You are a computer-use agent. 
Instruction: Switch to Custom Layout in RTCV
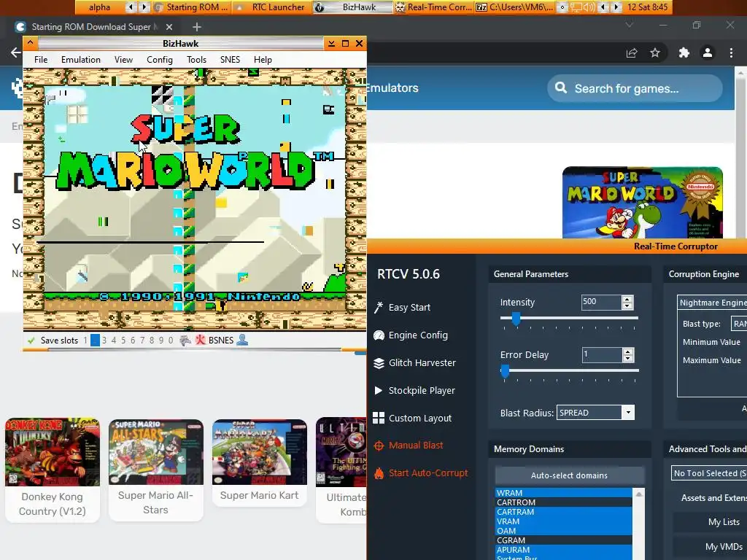pyautogui.click(x=413, y=418)
